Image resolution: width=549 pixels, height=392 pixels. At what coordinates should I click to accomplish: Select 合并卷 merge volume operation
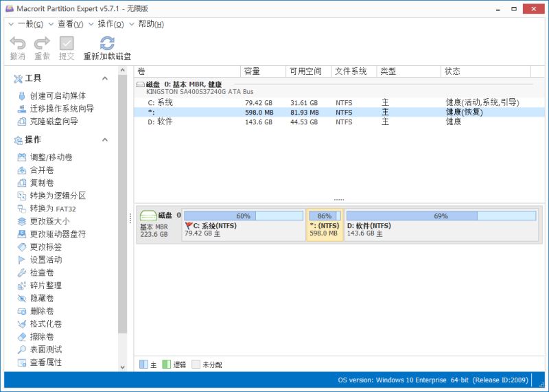(36, 170)
